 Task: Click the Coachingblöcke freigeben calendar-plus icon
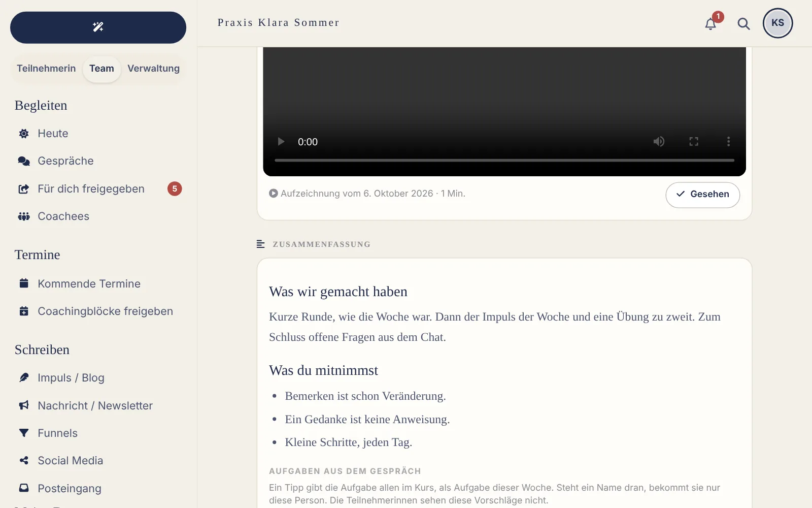pos(24,311)
